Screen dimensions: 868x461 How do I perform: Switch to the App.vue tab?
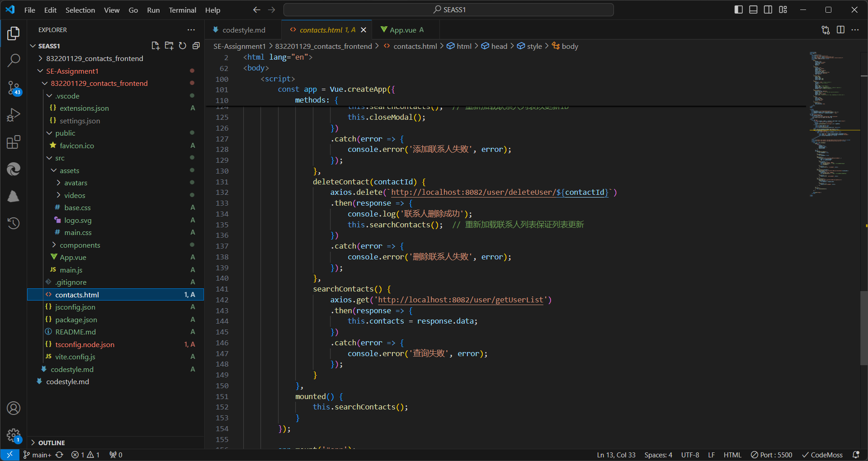(x=402, y=30)
